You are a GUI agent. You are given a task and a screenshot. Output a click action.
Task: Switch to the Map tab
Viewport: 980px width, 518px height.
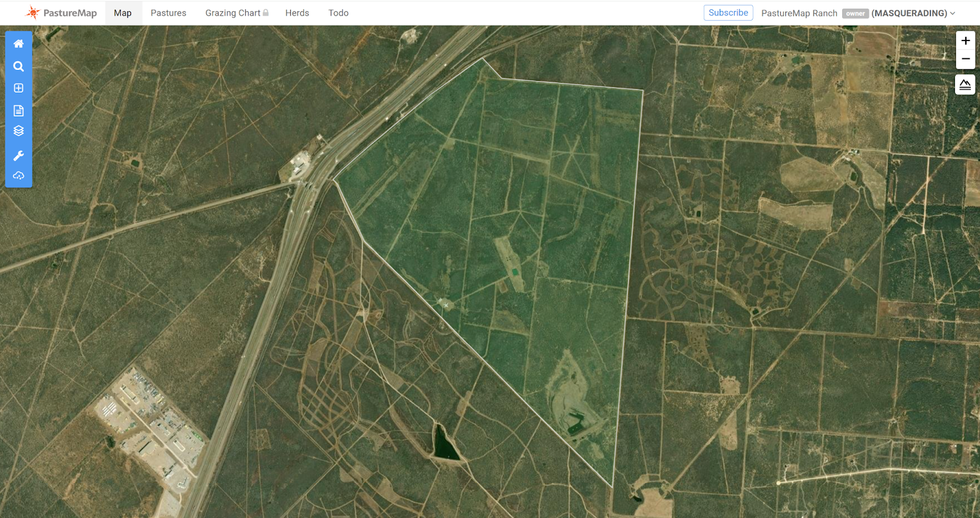click(x=123, y=13)
